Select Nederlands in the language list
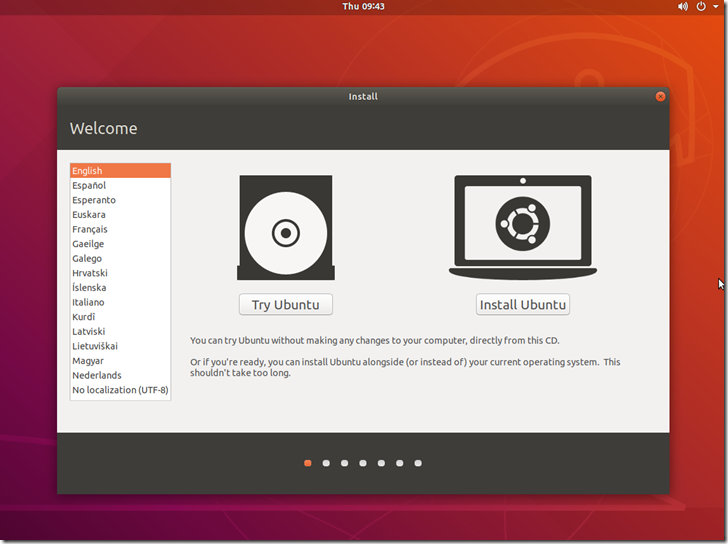This screenshot has width=728, height=544. click(120, 376)
